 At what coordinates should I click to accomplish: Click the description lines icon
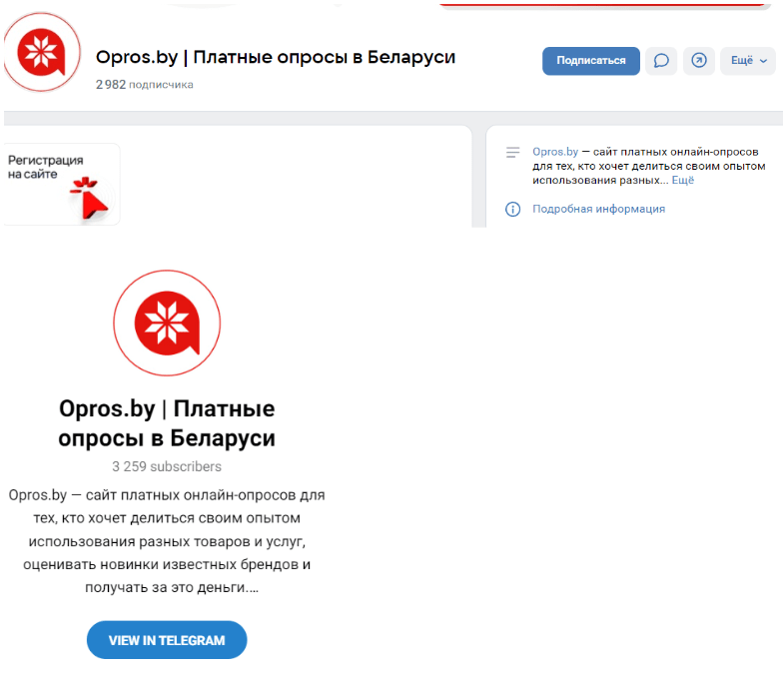click(512, 153)
